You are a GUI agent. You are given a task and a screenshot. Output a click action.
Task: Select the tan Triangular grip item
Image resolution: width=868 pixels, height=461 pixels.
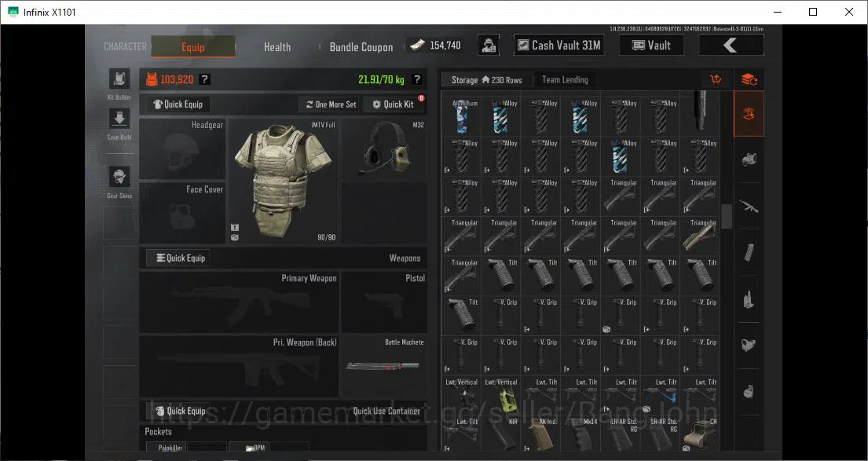[700, 236]
